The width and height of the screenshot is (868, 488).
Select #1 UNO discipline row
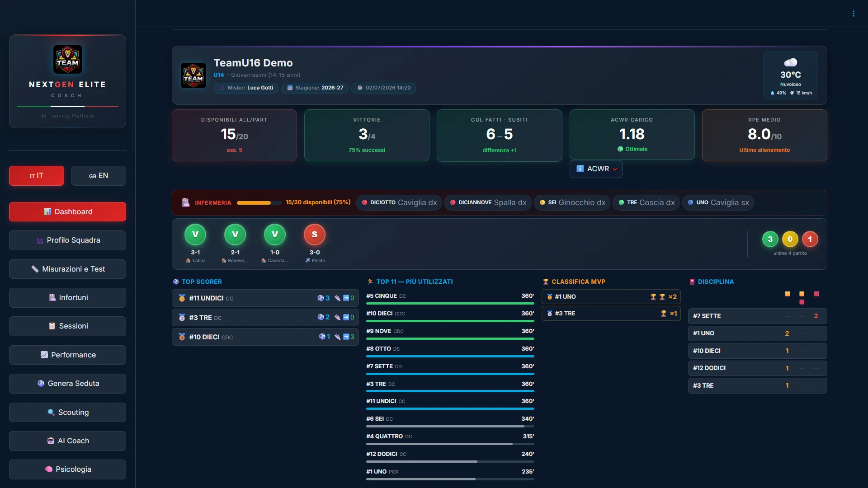click(x=757, y=333)
